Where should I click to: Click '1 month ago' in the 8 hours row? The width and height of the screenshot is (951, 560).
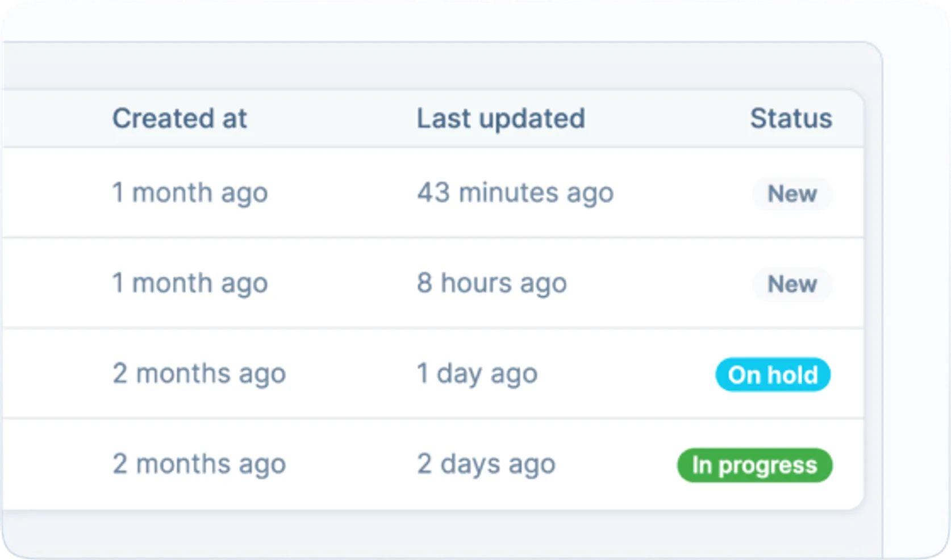(190, 283)
